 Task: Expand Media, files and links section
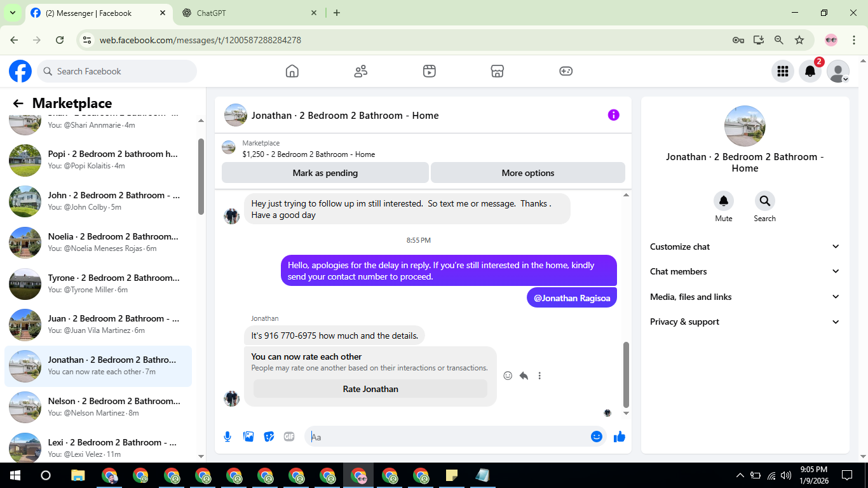745,297
